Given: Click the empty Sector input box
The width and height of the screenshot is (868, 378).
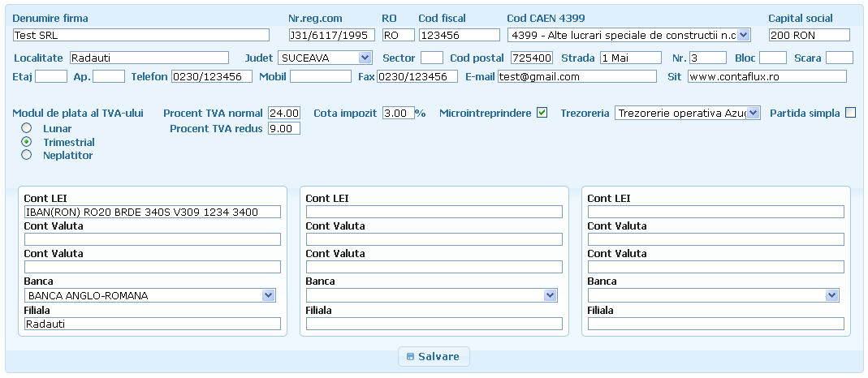Looking at the screenshot, I should pos(432,58).
